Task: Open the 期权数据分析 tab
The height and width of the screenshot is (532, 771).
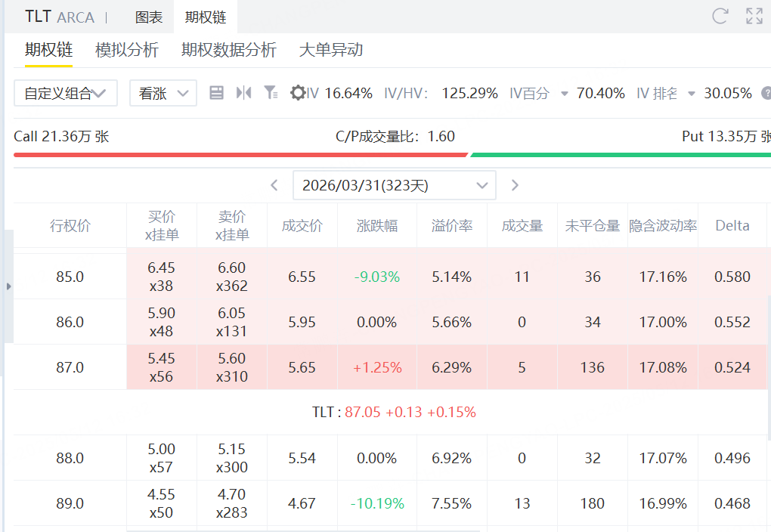Action: click(x=228, y=50)
